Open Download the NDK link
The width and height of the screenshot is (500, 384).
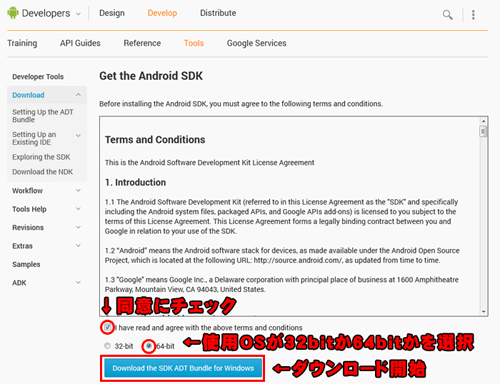(43, 172)
